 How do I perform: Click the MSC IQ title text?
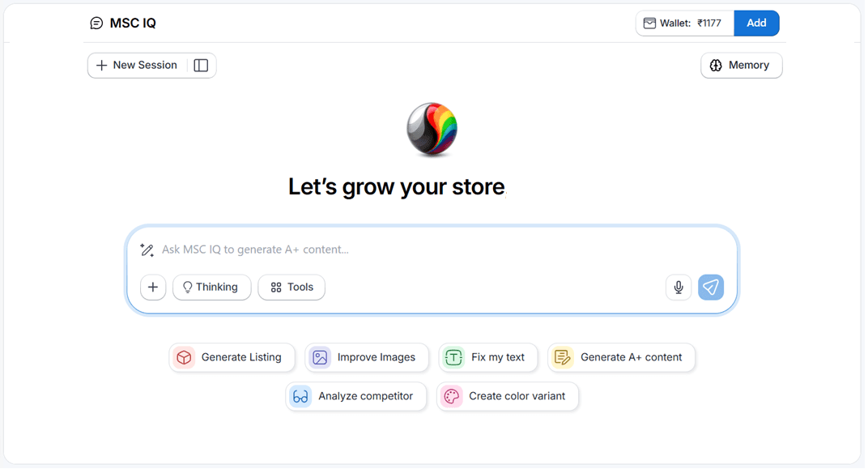(133, 23)
